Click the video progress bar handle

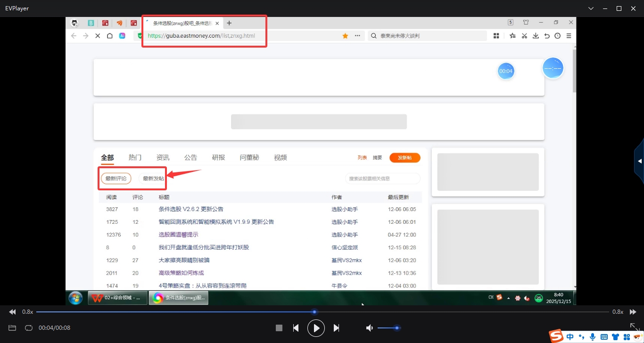314,312
